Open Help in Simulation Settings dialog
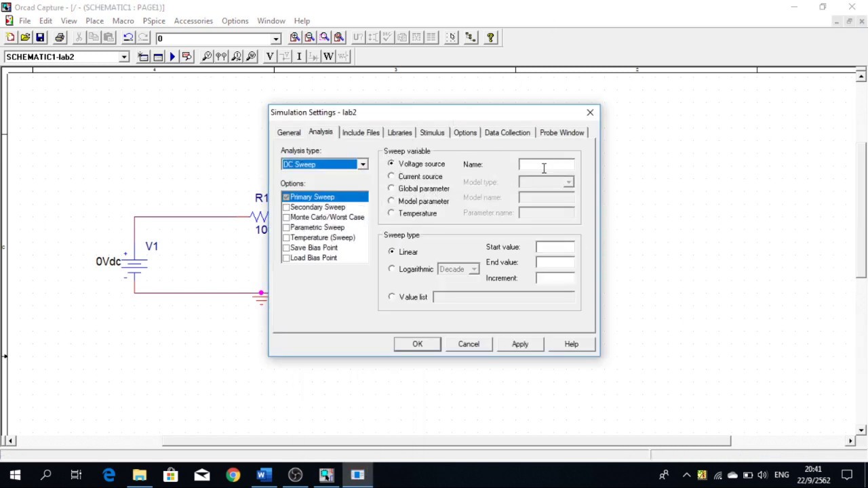Viewport: 868px width, 488px height. (x=572, y=344)
